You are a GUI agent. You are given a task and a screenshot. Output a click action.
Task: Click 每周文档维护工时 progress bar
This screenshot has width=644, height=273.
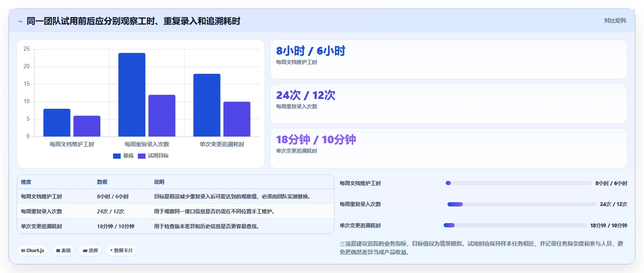tap(518, 183)
